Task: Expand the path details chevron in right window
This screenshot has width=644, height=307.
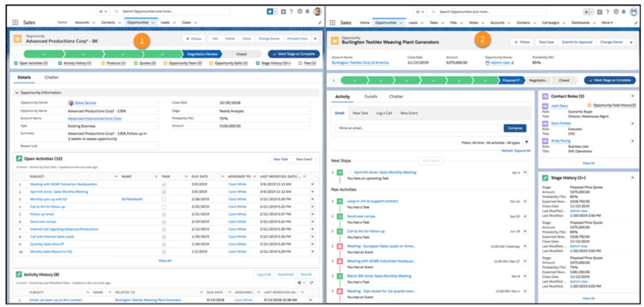Action: point(333,80)
